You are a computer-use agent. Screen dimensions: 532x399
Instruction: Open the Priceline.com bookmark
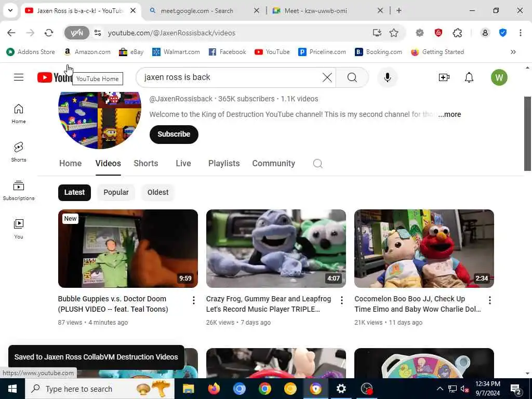click(322, 52)
